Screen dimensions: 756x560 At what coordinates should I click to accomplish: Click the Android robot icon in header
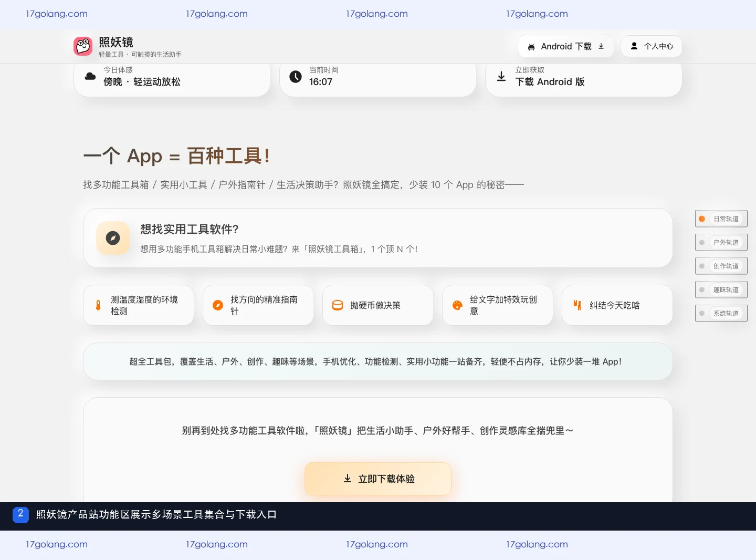point(531,47)
